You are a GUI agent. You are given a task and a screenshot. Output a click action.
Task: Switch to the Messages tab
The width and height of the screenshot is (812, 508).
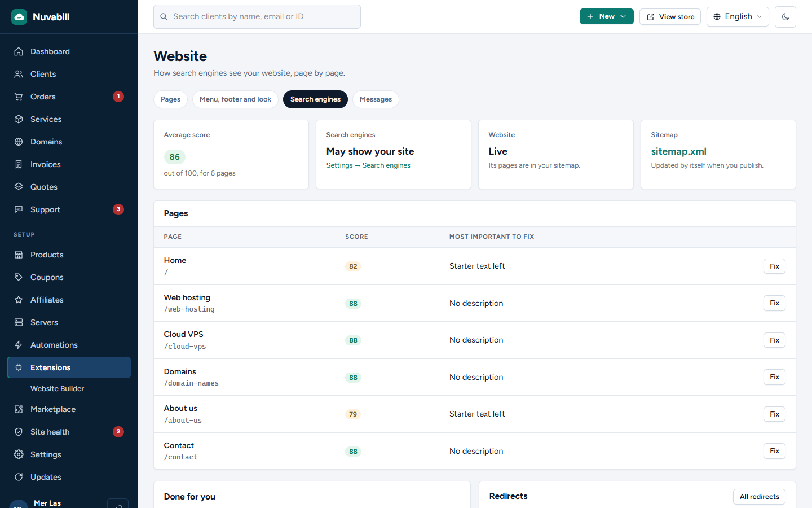(376, 99)
